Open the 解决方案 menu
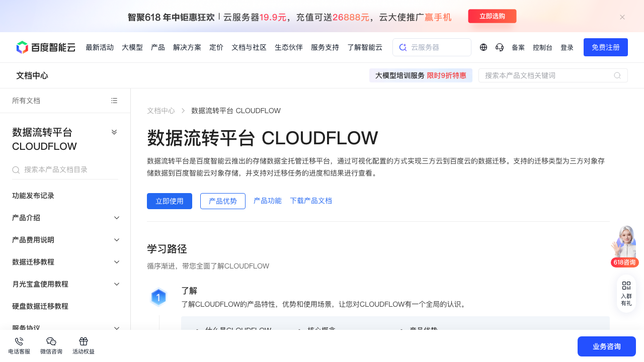The width and height of the screenshot is (644, 362). pos(187,47)
